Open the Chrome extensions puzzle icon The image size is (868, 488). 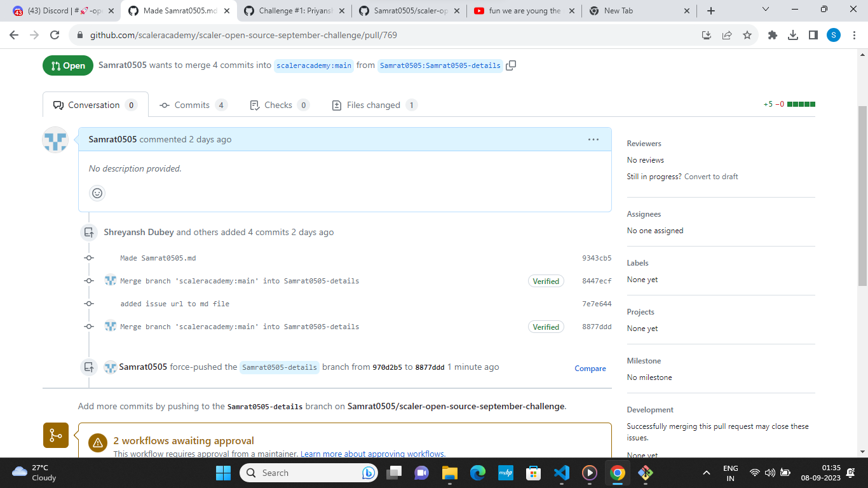point(771,35)
